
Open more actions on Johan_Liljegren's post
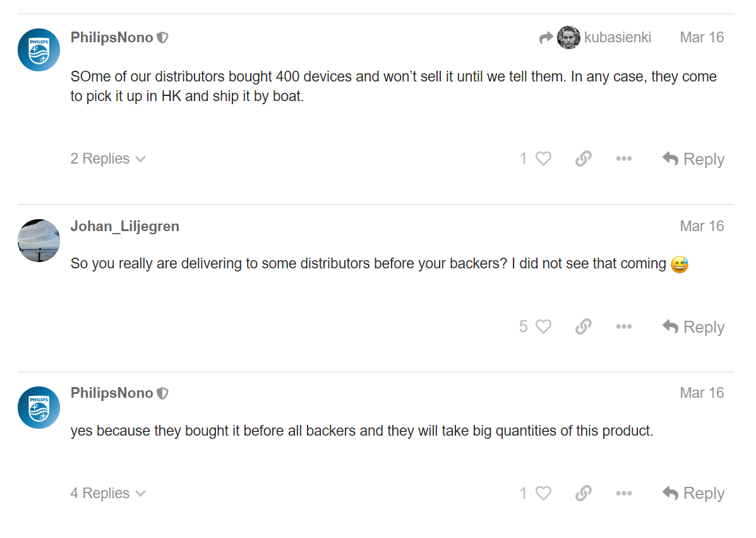[624, 327]
